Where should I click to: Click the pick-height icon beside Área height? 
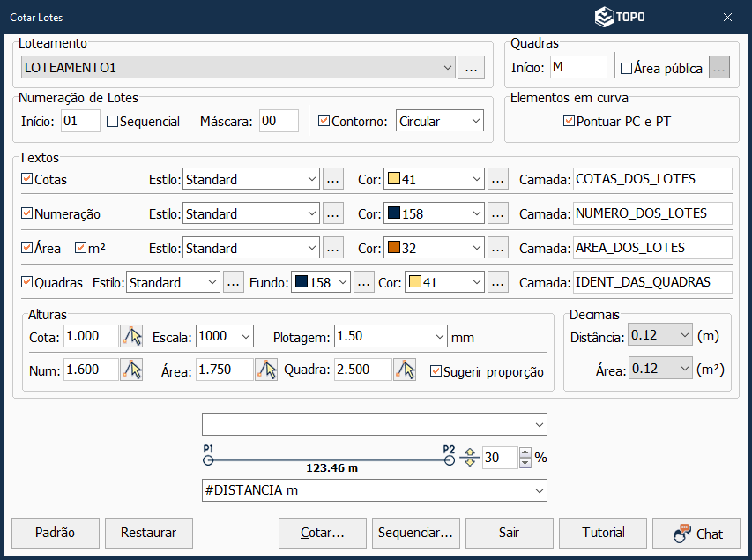point(265,370)
